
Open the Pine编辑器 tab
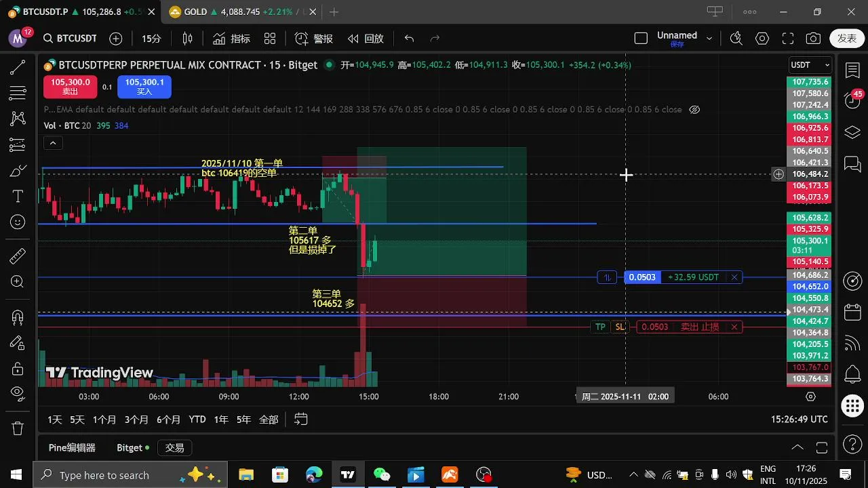click(x=72, y=448)
